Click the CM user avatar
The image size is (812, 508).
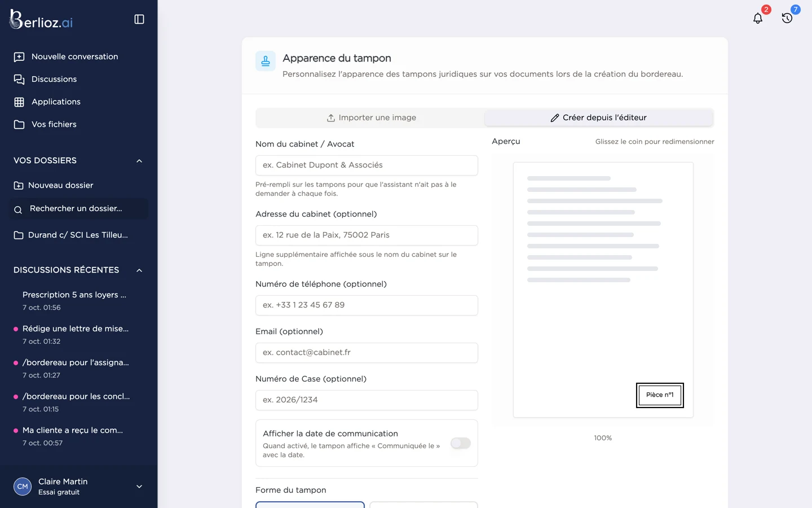click(x=23, y=486)
